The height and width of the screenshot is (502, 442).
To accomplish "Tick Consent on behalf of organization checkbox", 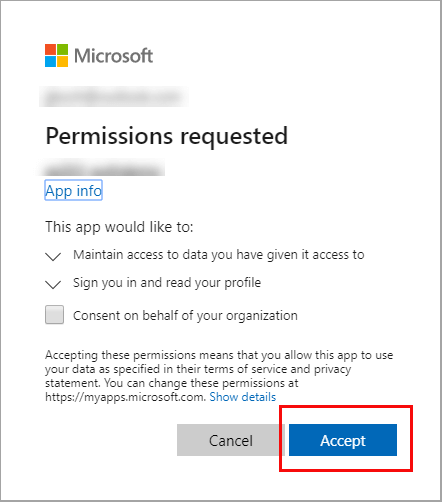I will tap(54, 314).
